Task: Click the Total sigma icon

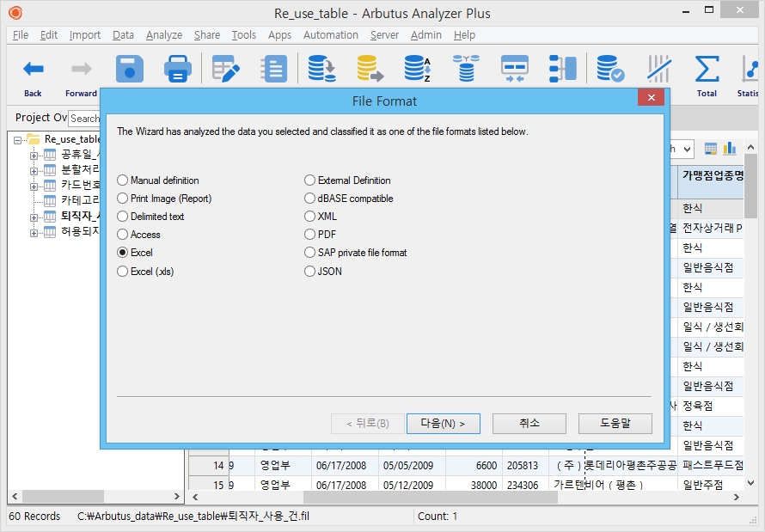Action: click(707, 69)
